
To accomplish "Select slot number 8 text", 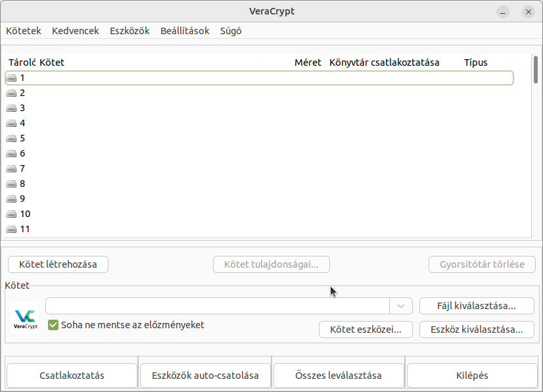I will click(22, 184).
